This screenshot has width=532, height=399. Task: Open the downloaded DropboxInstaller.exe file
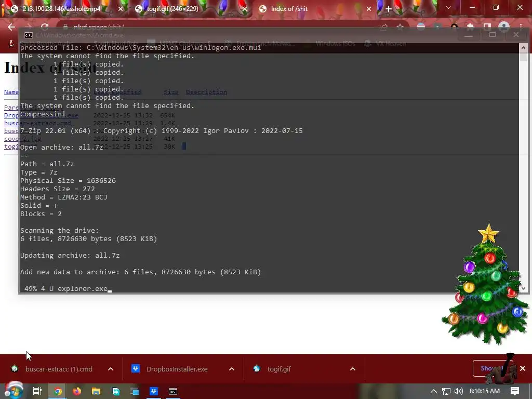pyautogui.click(x=177, y=369)
